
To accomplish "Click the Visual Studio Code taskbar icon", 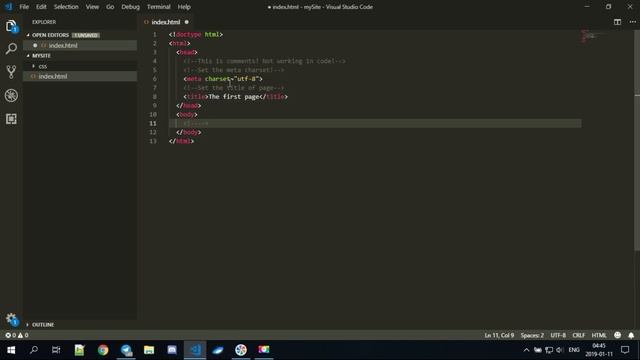I will 195,350.
